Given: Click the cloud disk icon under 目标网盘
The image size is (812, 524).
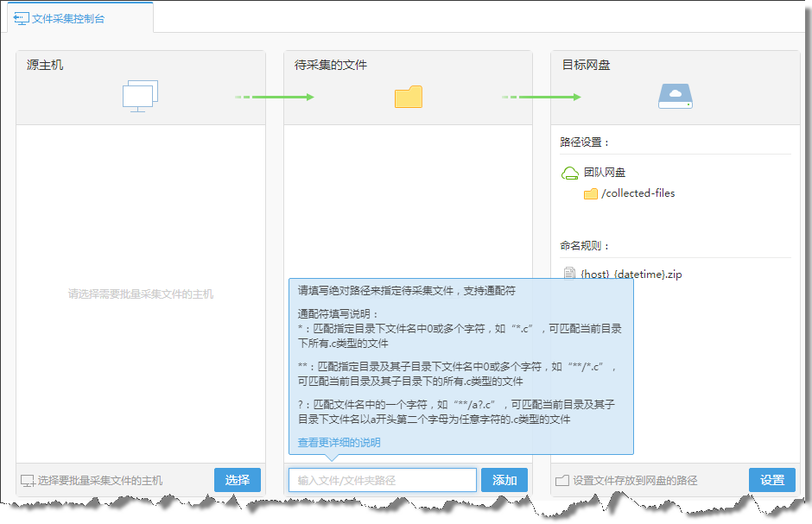Looking at the screenshot, I should 675,97.
